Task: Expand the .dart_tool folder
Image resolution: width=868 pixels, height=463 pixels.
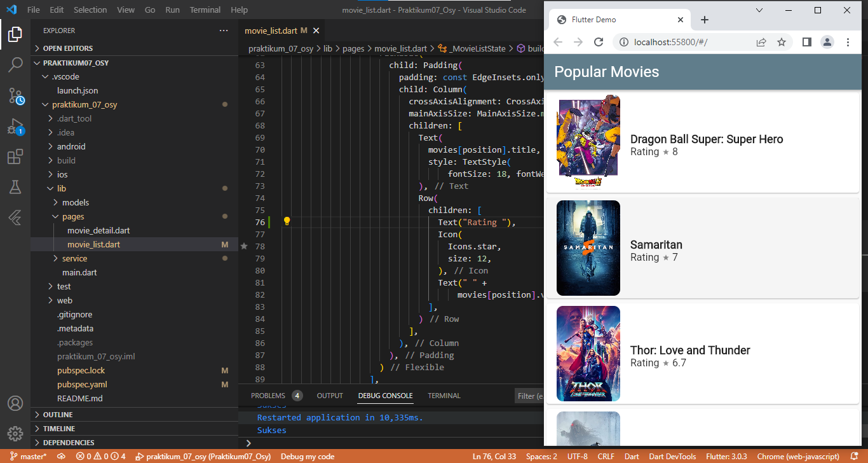Action: coord(134,118)
